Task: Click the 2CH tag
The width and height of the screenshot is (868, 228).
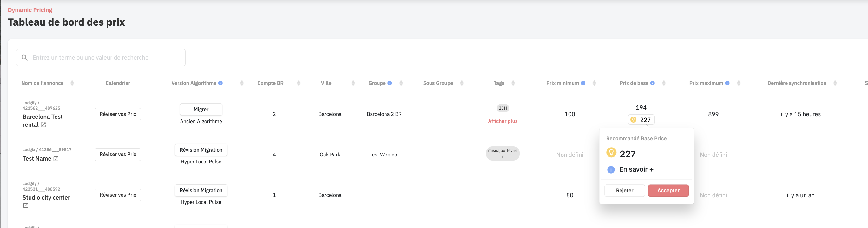Action: coord(503,108)
